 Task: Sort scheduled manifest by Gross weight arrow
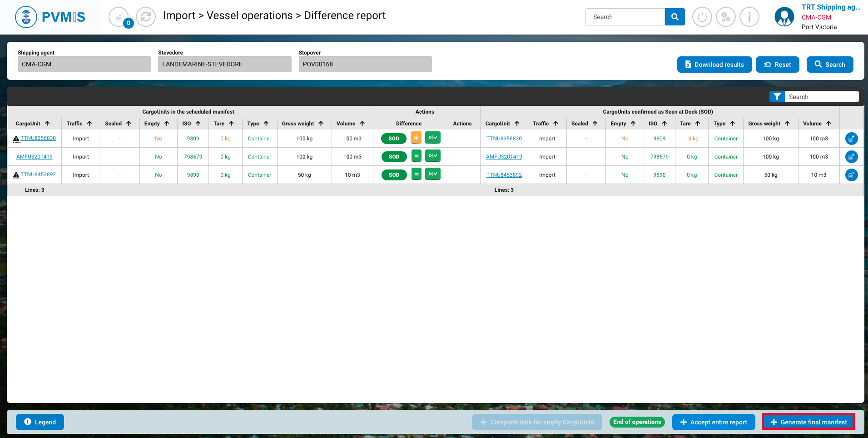point(321,124)
